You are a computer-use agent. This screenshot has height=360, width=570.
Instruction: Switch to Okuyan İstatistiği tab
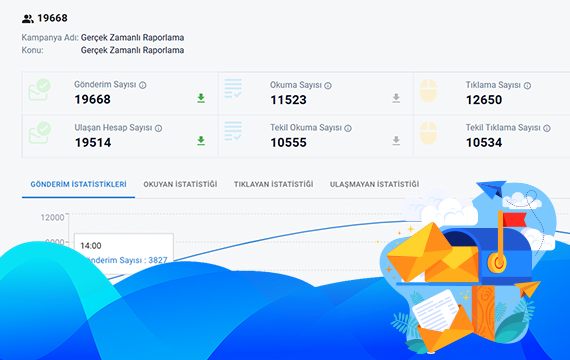coord(180,184)
